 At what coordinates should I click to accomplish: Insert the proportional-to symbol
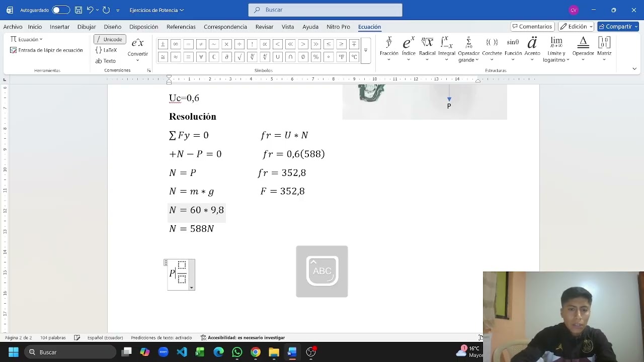tap(265, 44)
